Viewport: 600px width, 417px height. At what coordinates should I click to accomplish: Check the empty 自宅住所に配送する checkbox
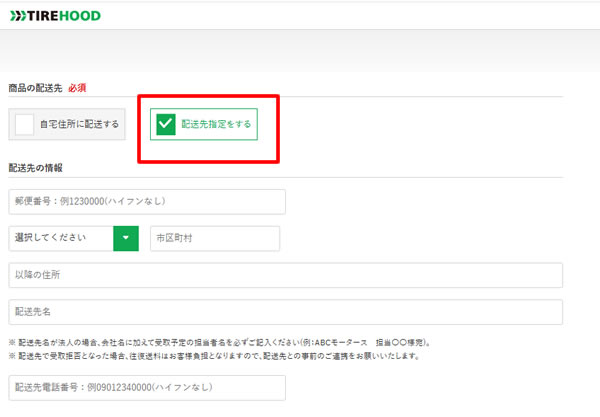click(24, 124)
